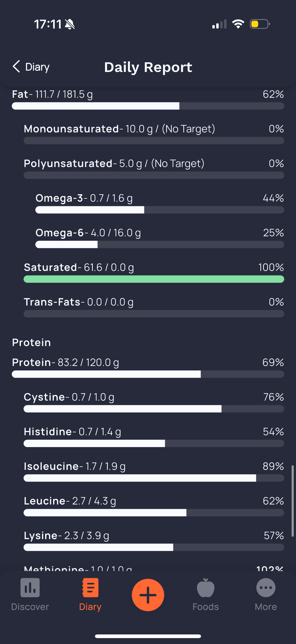Select the Discover tab label
The height and width of the screenshot is (644, 296).
[30, 607]
